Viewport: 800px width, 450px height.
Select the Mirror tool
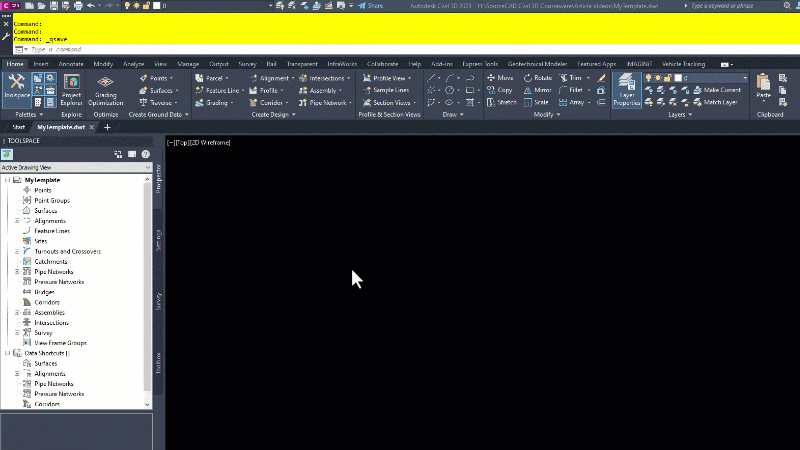(x=537, y=90)
